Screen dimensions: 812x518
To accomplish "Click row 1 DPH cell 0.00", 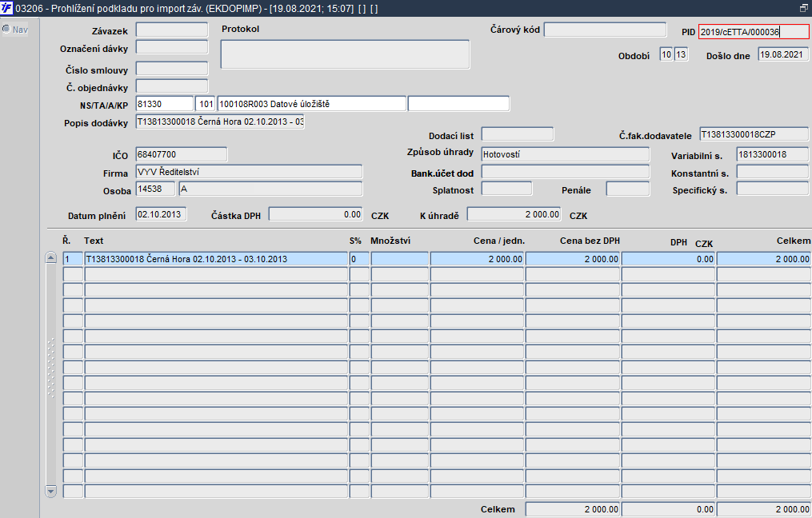I will pos(669,259).
